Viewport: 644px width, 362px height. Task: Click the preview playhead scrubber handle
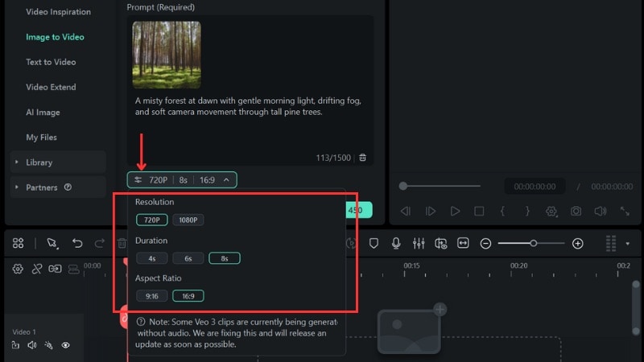coord(403,186)
